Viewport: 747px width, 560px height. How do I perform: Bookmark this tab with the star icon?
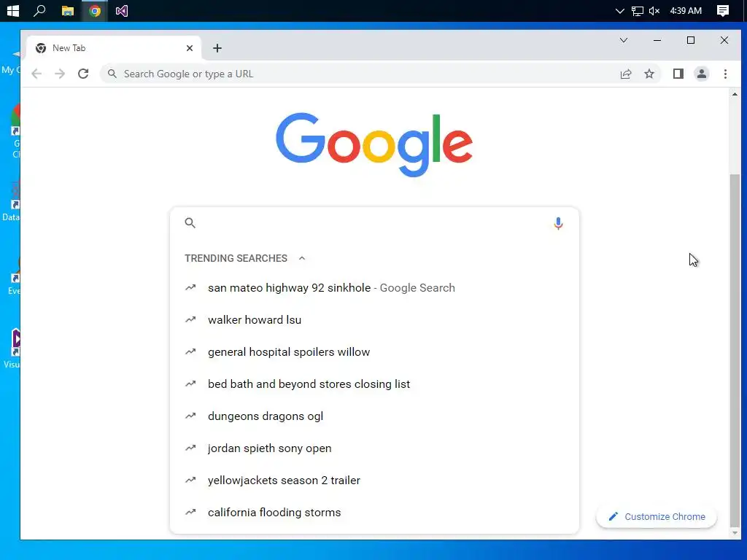pyautogui.click(x=649, y=74)
